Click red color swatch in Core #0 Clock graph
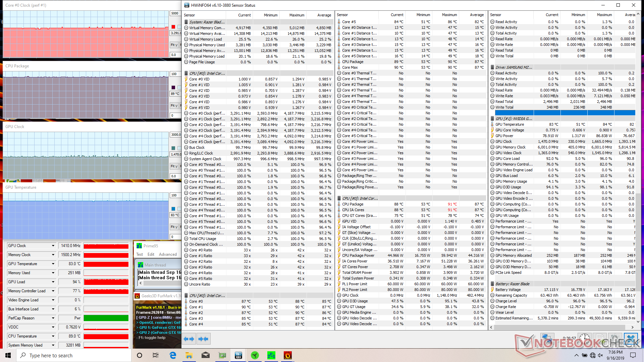644x362 pixels. [173, 27]
